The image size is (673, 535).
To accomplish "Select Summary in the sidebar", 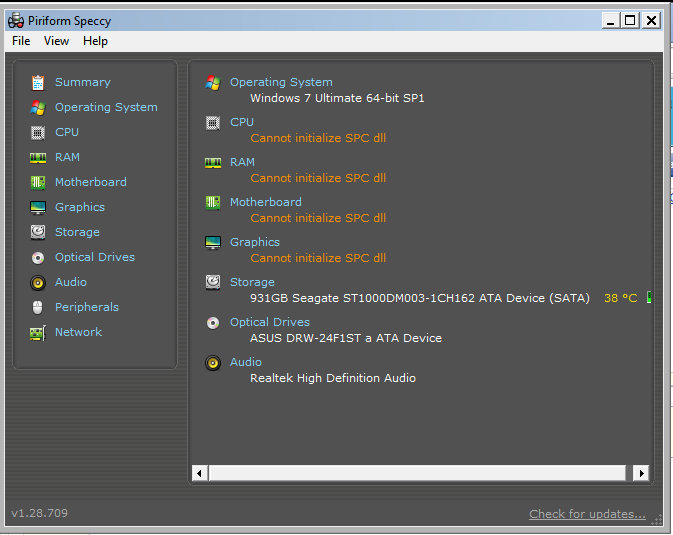I will [x=83, y=82].
